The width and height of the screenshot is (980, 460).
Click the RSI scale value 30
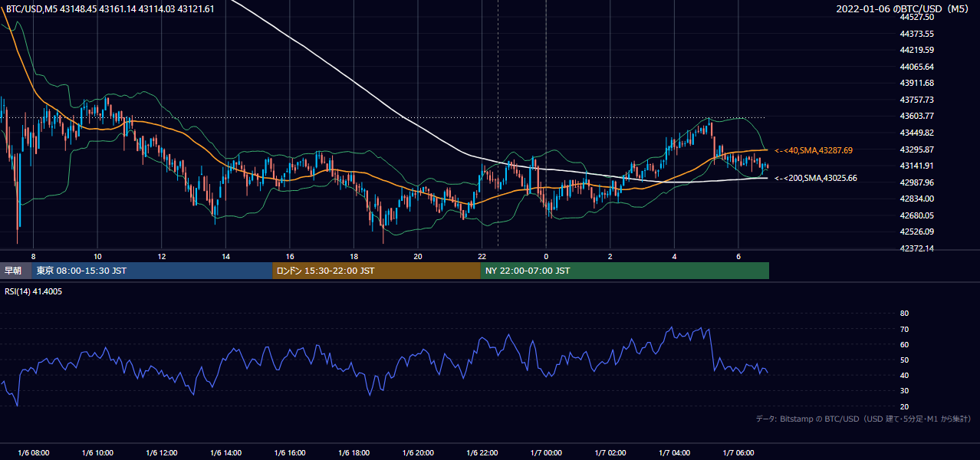point(904,391)
